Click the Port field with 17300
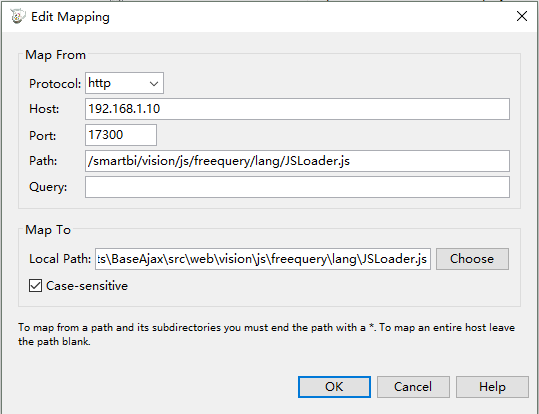 point(121,135)
